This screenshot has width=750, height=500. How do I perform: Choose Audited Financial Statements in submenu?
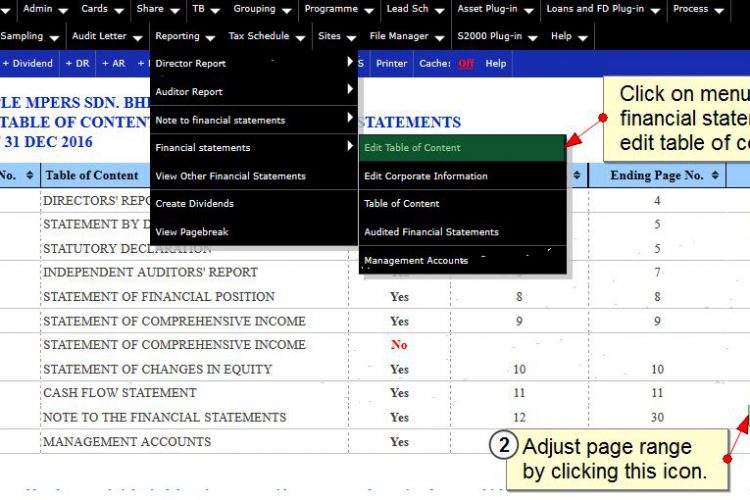[462, 232]
